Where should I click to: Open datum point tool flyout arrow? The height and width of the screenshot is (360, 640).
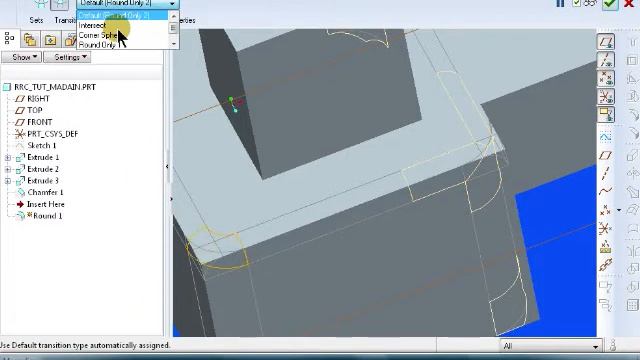pyautogui.click(x=619, y=210)
